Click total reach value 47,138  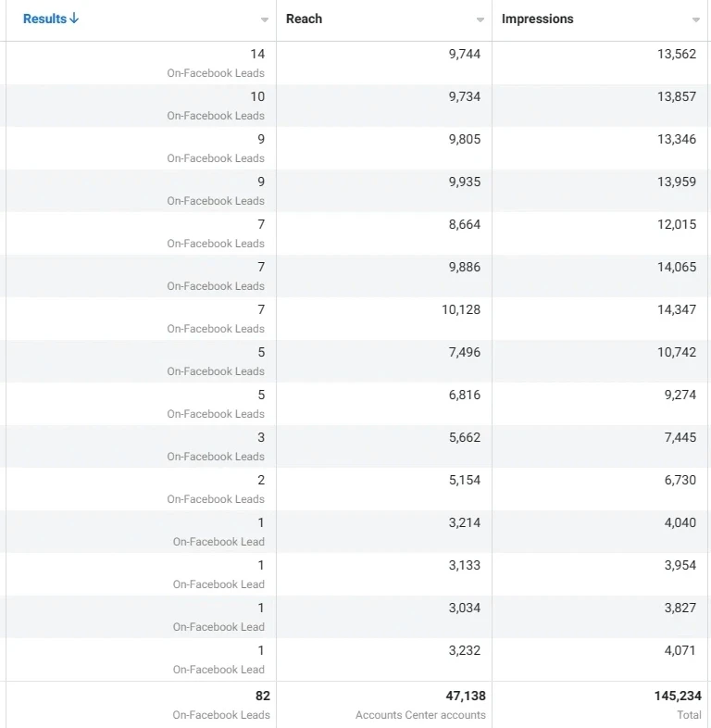(x=466, y=696)
